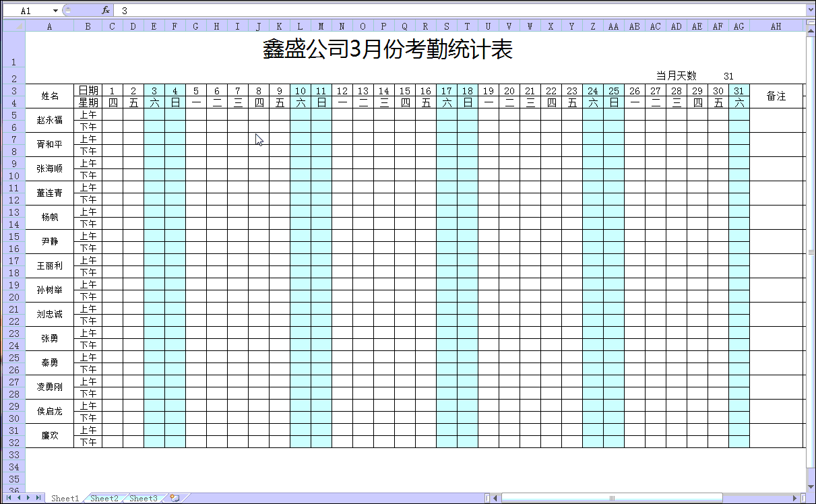This screenshot has height=504, width=816.
Task: Click horizontal scrollbar left arrow
Action: pyautogui.click(x=495, y=498)
